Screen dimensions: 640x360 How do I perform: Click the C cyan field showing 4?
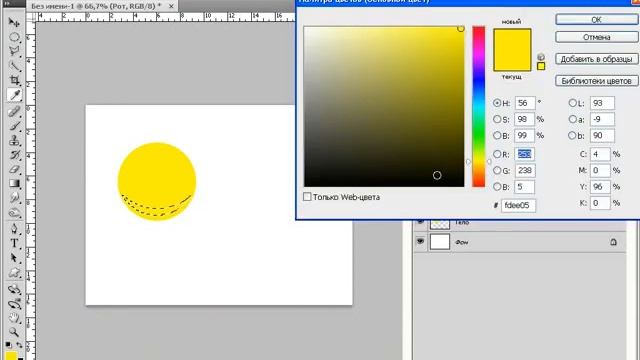pyautogui.click(x=600, y=154)
